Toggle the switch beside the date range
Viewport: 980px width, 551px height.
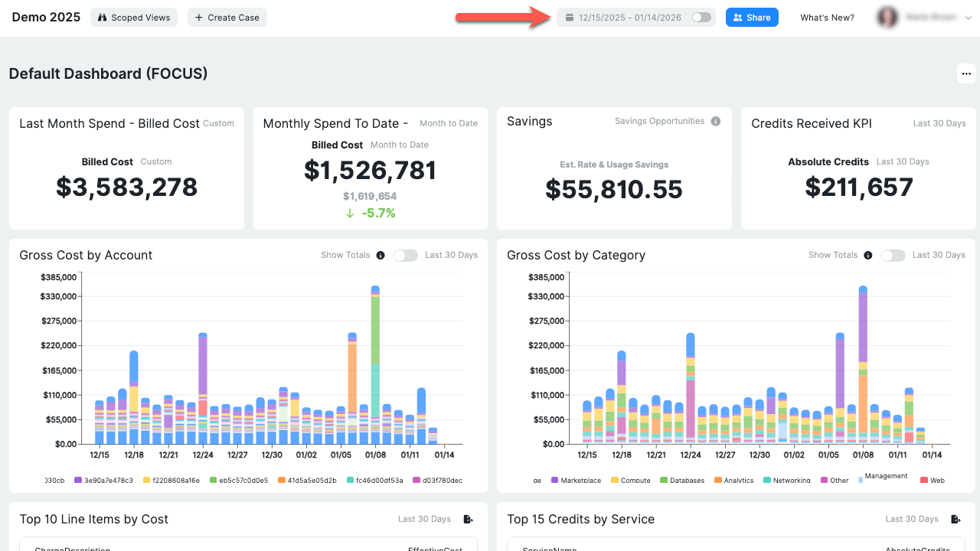point(701,18)
